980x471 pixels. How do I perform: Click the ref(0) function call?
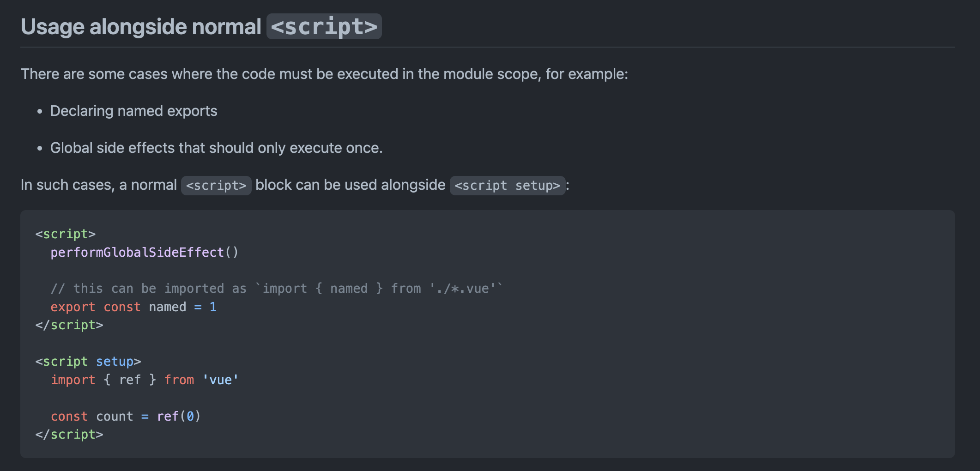tap(178, 417)
